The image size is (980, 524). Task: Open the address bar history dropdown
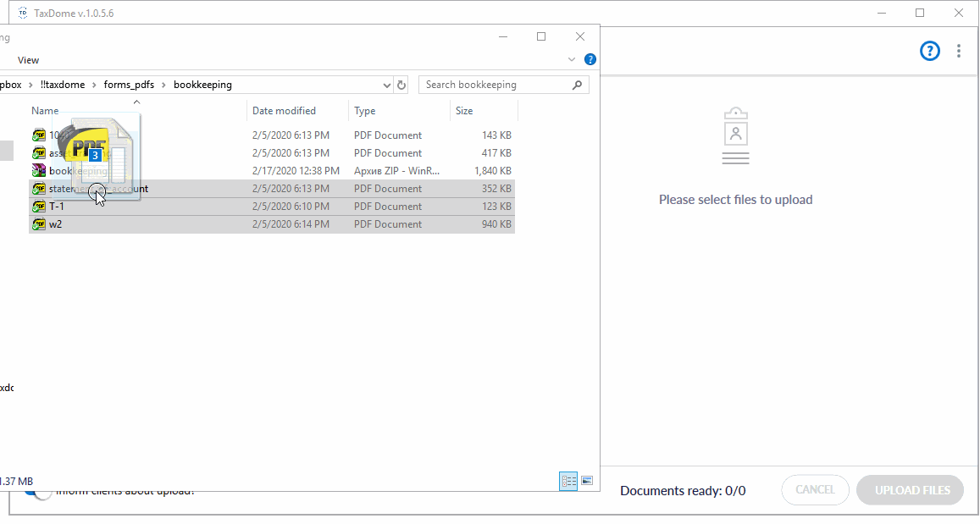tap(387, 85)
